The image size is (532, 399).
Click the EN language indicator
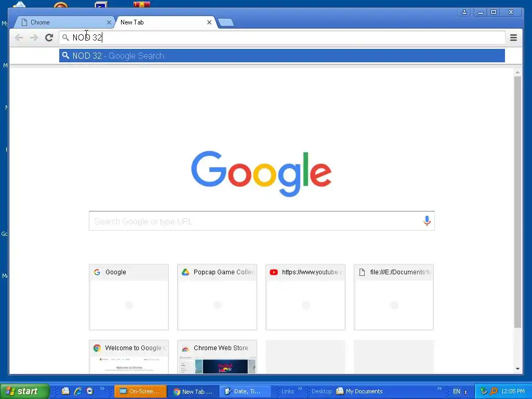(457, 391)
